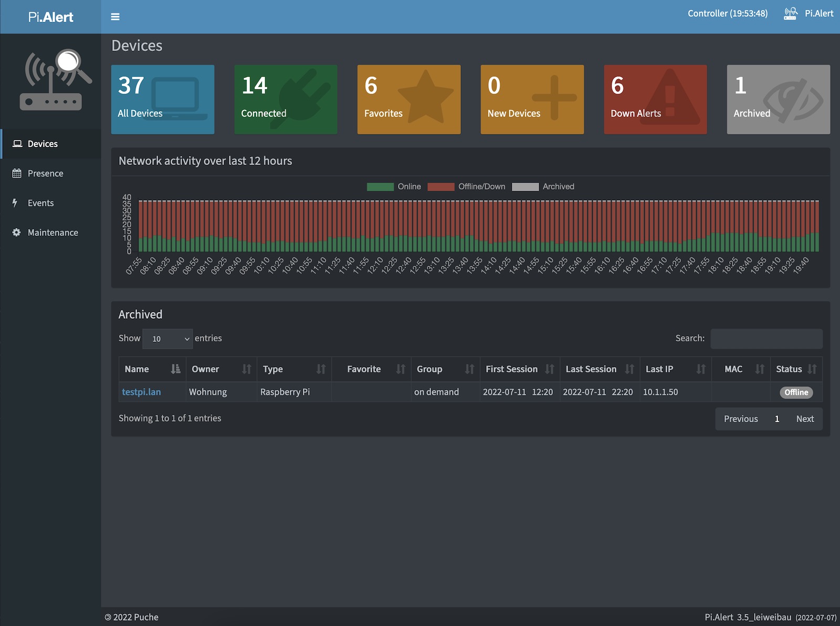This screenshot has width=840, height=626.
Task: Open the Show entries count dropdown
Action: [x=167, y=339]
